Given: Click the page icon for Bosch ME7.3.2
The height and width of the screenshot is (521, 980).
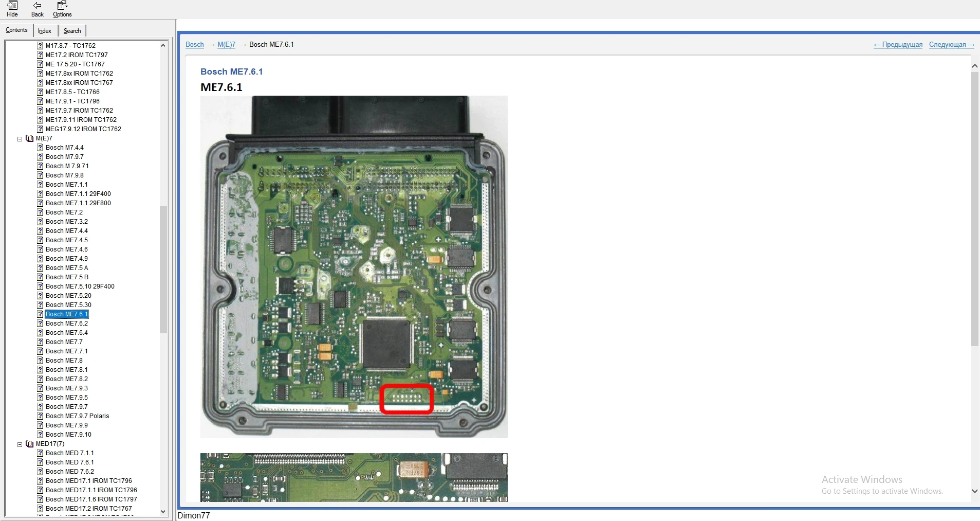Looking at the screenshot, I should pos(40,222).
